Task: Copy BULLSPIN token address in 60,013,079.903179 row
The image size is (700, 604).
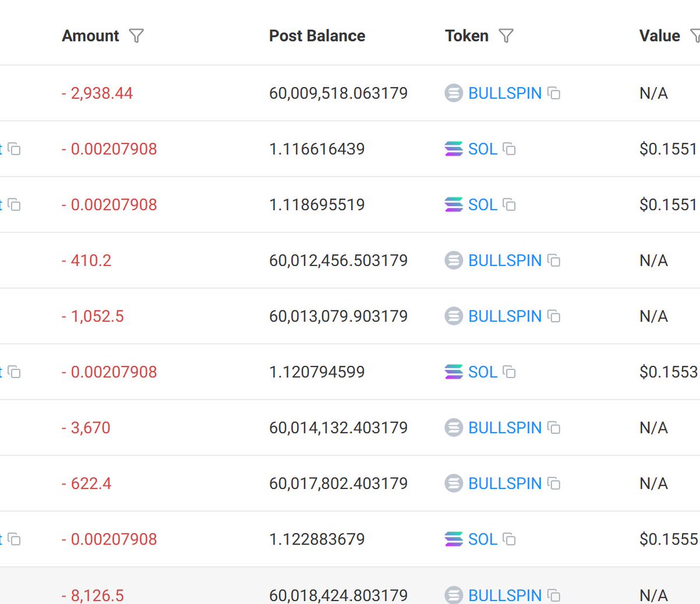Action: click(x=554, y=316)
